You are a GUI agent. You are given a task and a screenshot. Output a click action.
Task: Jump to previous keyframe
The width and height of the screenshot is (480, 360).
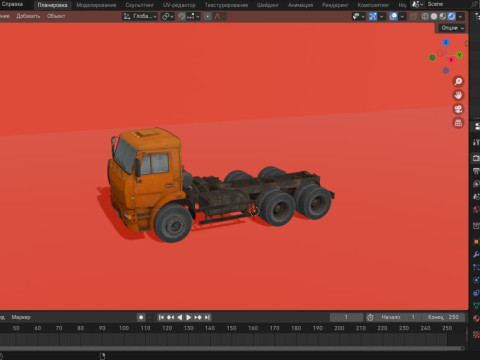pyautogui.click(x=170, y=317)
